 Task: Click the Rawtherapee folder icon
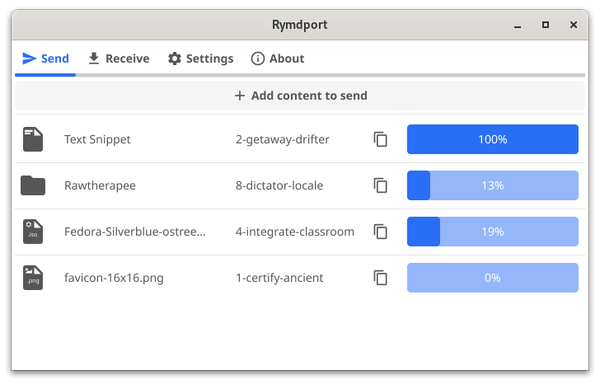tap(33, 185)
